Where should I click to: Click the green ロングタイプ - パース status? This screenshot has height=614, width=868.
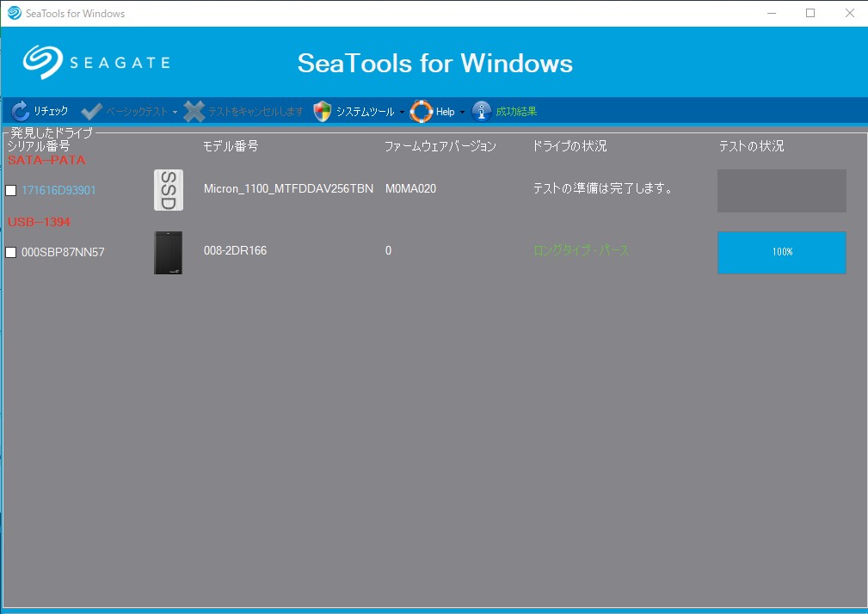(581, 250)
